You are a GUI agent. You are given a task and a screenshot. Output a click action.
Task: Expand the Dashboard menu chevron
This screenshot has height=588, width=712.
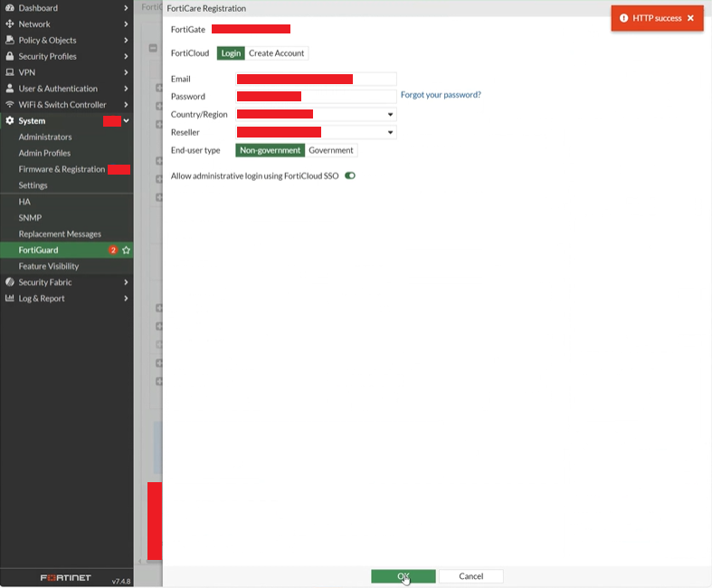tap(126, 8)
